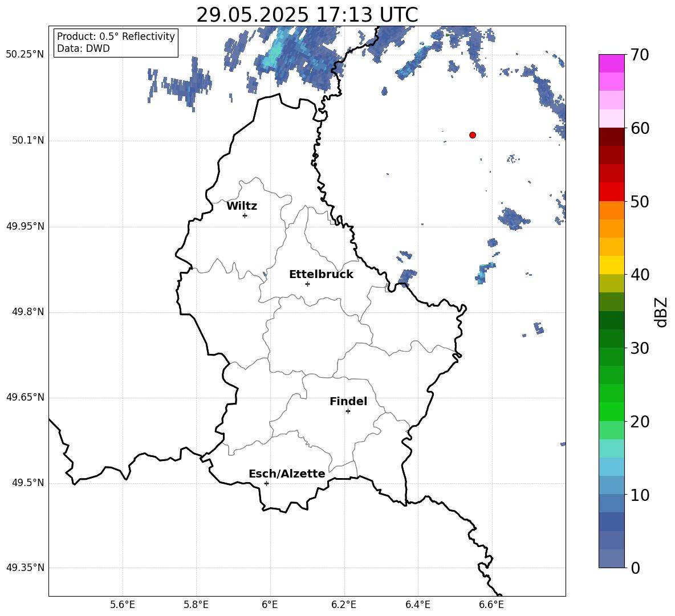Click the 6.4°E longitude label

click(417, 605)
